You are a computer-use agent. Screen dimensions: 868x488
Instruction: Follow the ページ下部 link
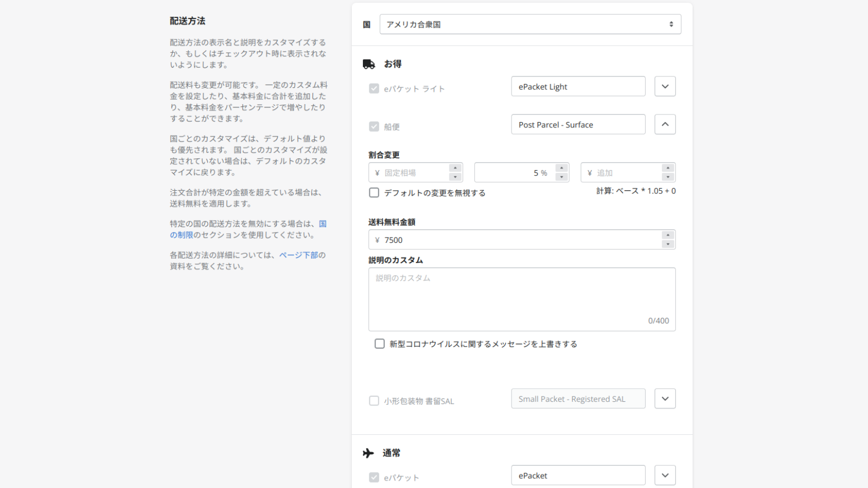[x=298, y=255]
